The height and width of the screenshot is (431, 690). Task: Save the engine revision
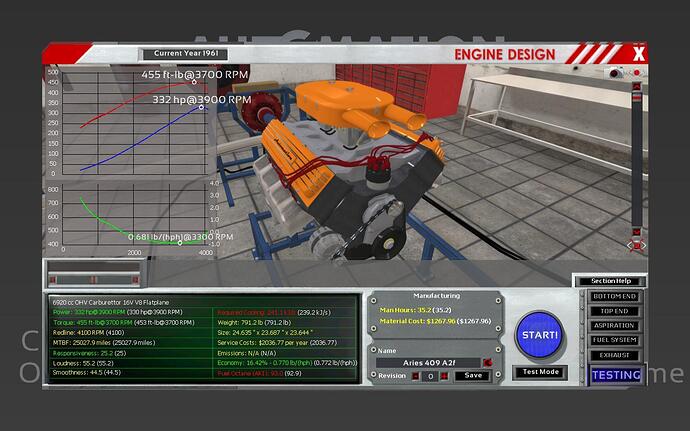(471, 376)
